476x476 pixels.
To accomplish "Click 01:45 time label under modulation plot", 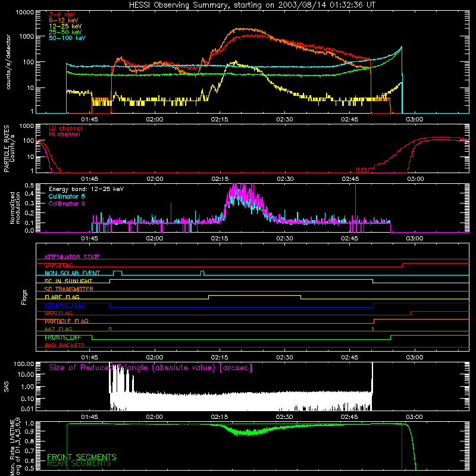I will (89, 239).
